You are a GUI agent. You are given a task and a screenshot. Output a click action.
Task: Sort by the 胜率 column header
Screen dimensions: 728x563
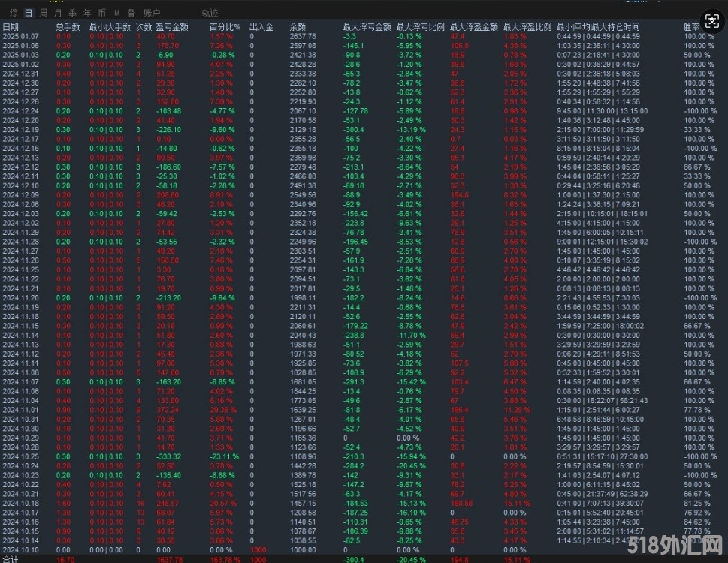tap(692, 26)
